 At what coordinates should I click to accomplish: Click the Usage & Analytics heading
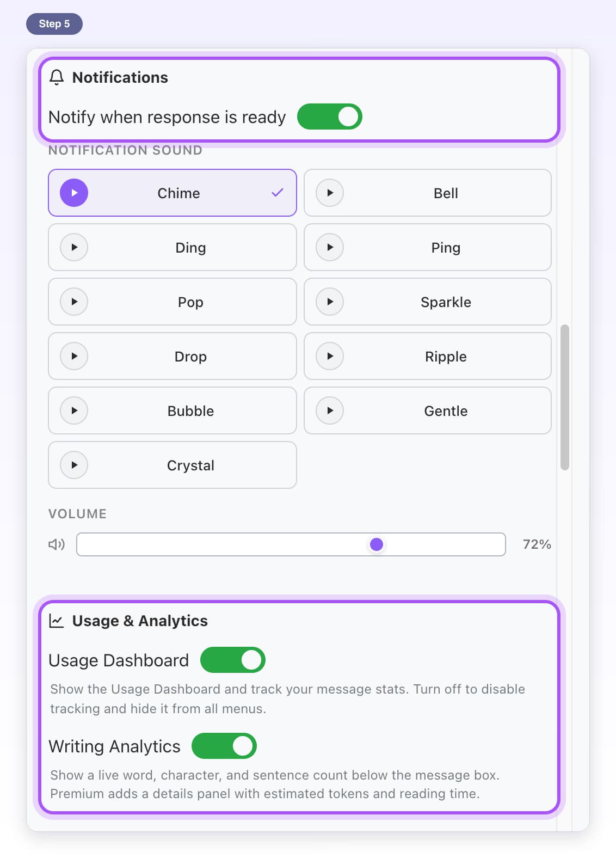pyautogui.click(x=140, y=621)
